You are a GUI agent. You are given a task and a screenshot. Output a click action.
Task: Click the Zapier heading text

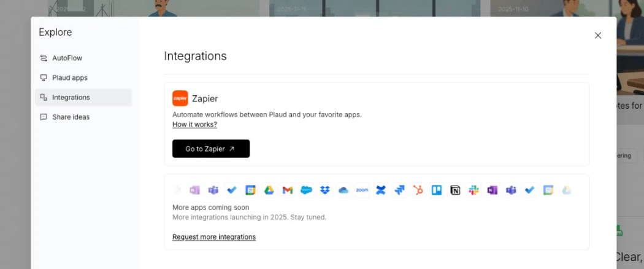pyautogui.click(x=205, y=99)
